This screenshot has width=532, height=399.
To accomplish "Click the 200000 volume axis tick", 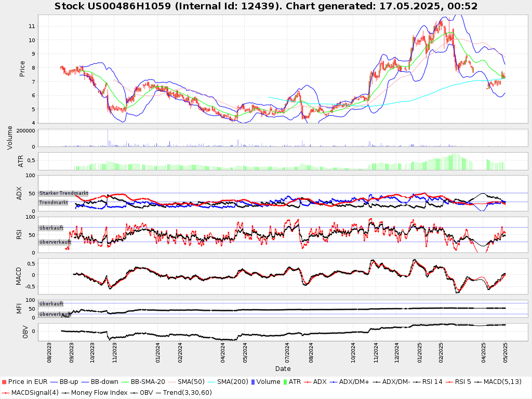I will coord(26,130).
